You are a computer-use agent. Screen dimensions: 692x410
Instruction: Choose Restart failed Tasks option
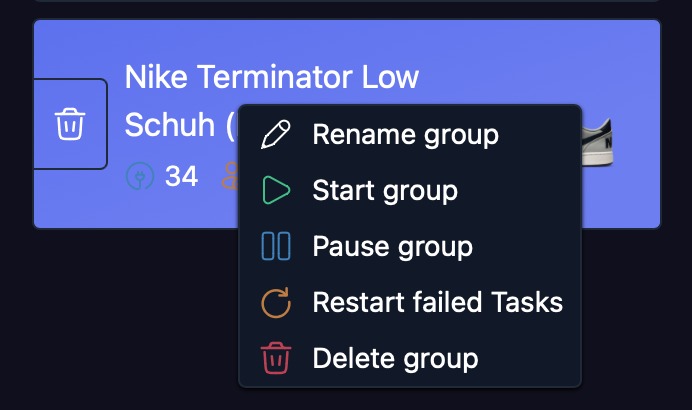437,302
